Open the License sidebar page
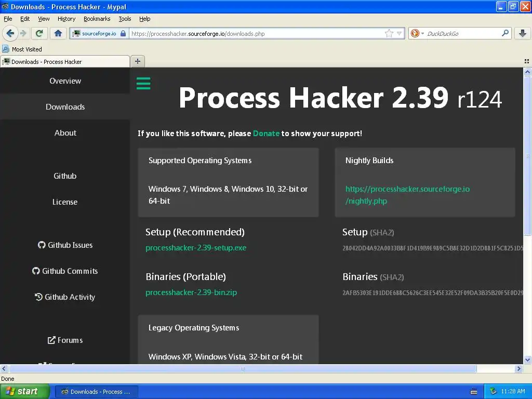 [x=65, y=202]
